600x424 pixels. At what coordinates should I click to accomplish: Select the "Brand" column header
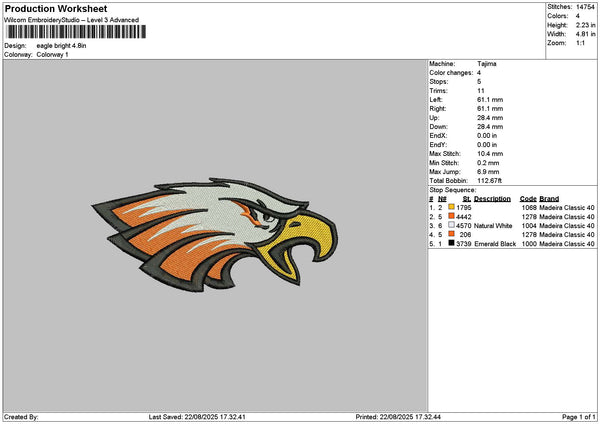[x=549, y=199]
